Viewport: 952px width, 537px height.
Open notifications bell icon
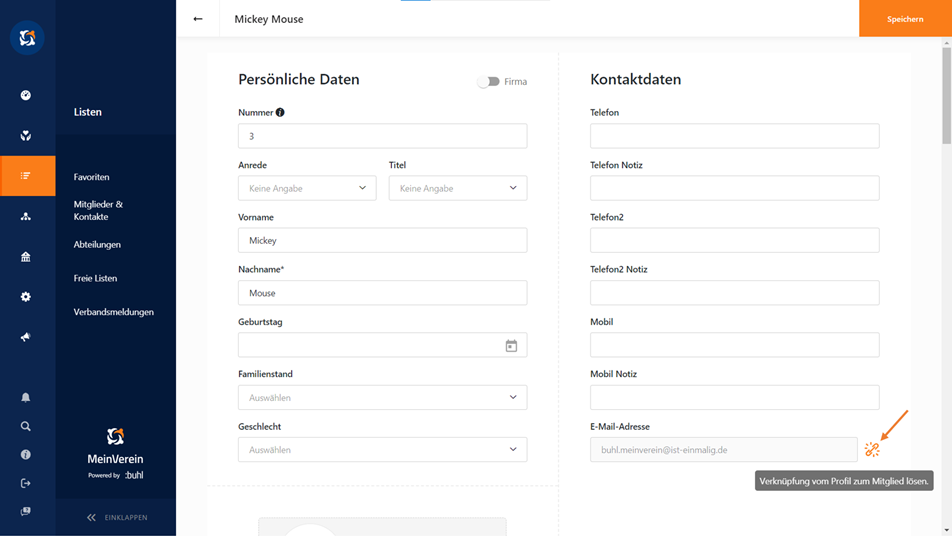26,397
